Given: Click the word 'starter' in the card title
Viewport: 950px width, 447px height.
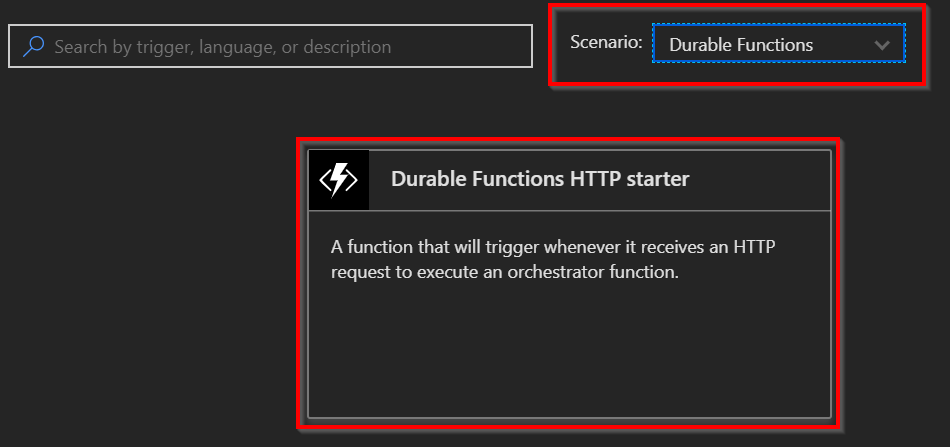Looking at the screenshot, I should coord(659,179).
